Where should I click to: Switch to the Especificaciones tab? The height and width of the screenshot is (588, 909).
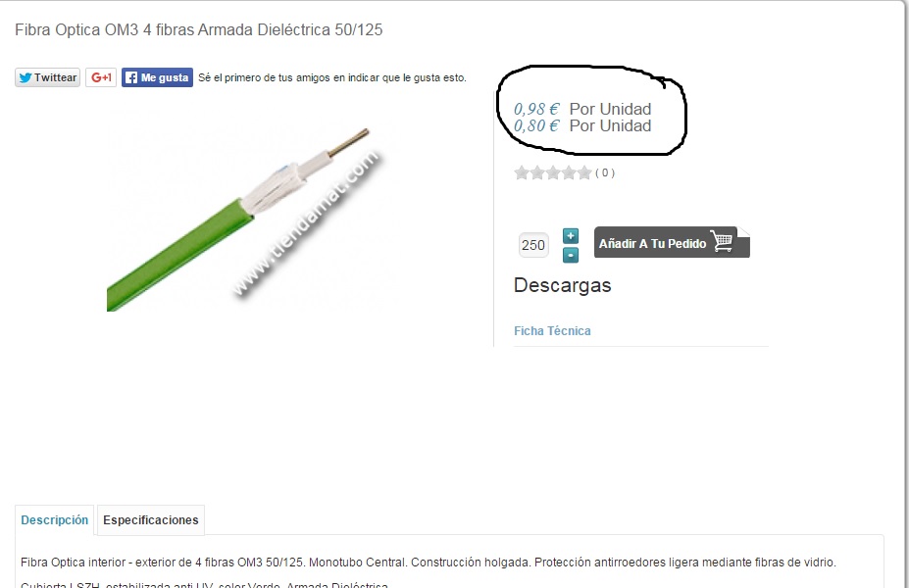[151, 520]
